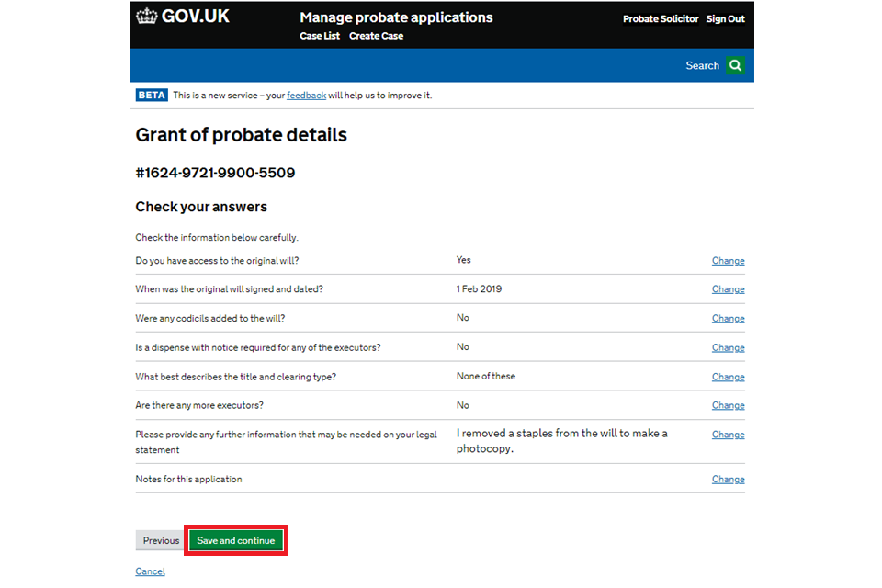Click the BETA tag badge
This screenshot has height=588, width=882.
pos(152,96)
